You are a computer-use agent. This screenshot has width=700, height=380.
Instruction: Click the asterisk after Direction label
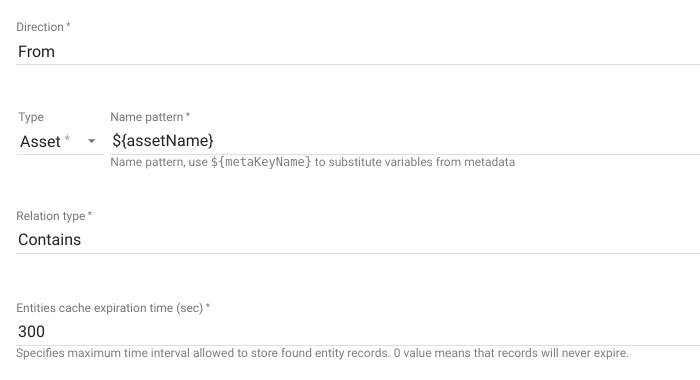(x=68, y=25)
